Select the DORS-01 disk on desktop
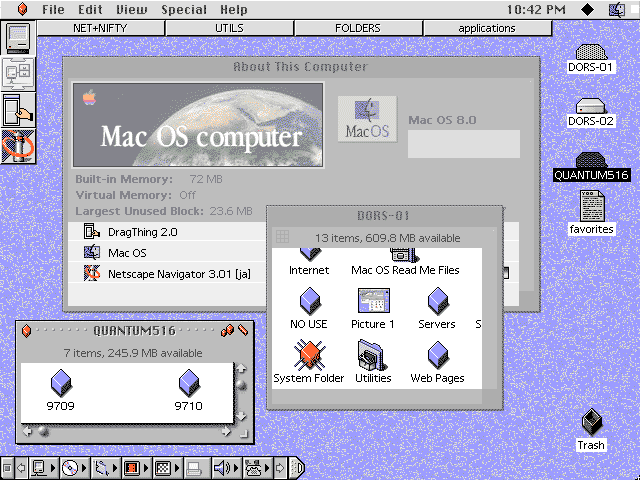 (591, 58)
